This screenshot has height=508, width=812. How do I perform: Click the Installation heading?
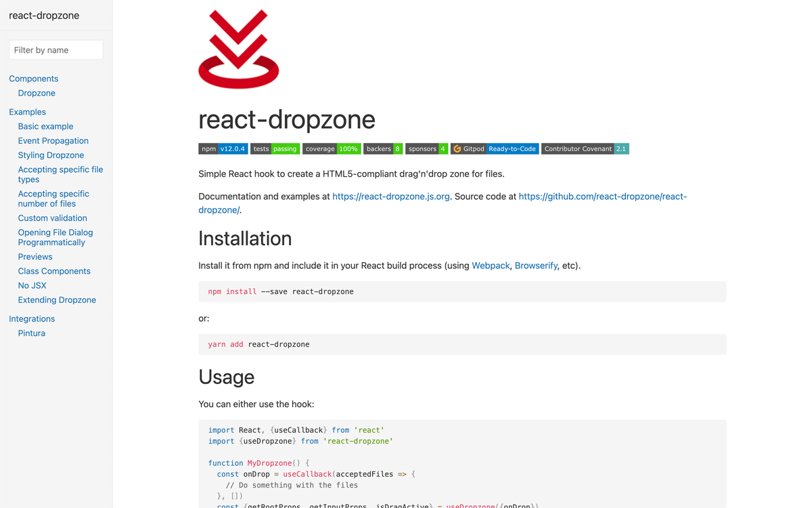click(245, 238)
